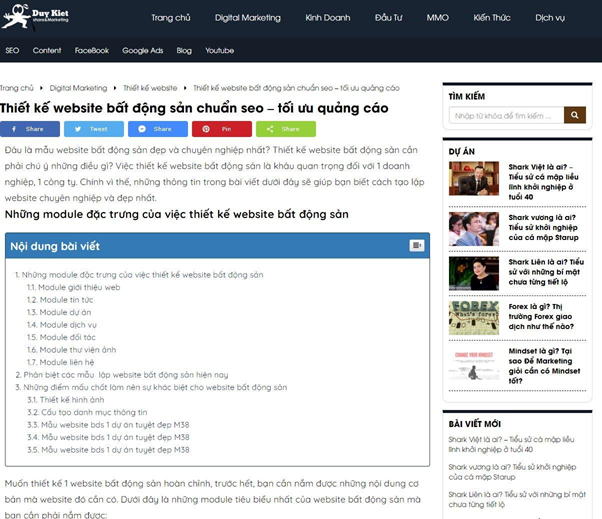Jump to Module giới thiệu web section
Viewport: 602px width, 519px height.
79,287
